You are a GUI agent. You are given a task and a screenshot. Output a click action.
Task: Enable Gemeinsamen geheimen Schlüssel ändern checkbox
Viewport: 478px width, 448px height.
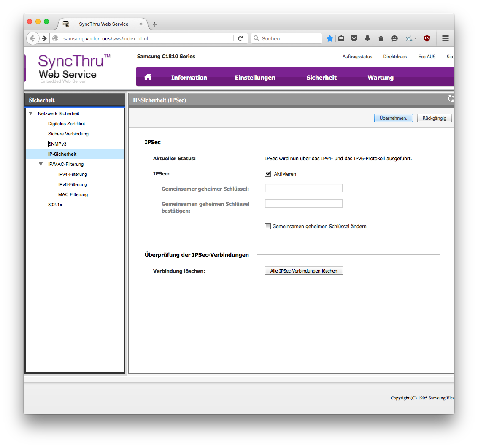268,226
